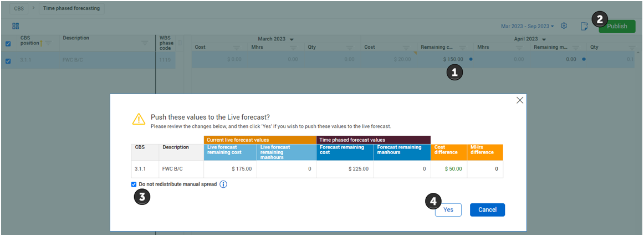Toggle the checkbox for row 3.1.1
644x236 pixels.
click(8, 61)
